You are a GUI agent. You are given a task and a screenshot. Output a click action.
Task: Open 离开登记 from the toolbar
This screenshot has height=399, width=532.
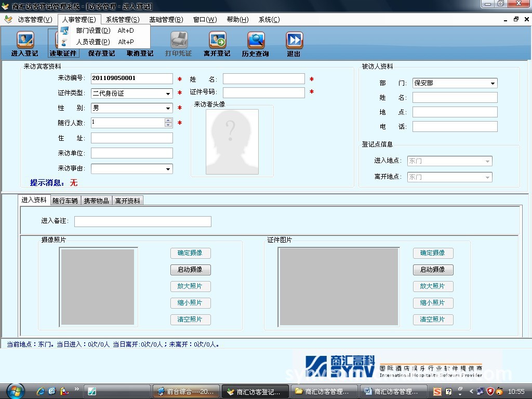(217, 41)
